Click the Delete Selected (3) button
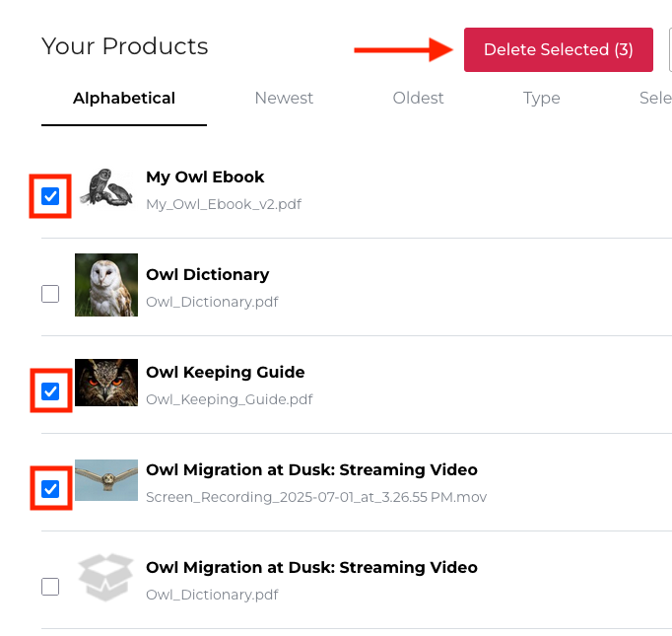 [558, 49]
